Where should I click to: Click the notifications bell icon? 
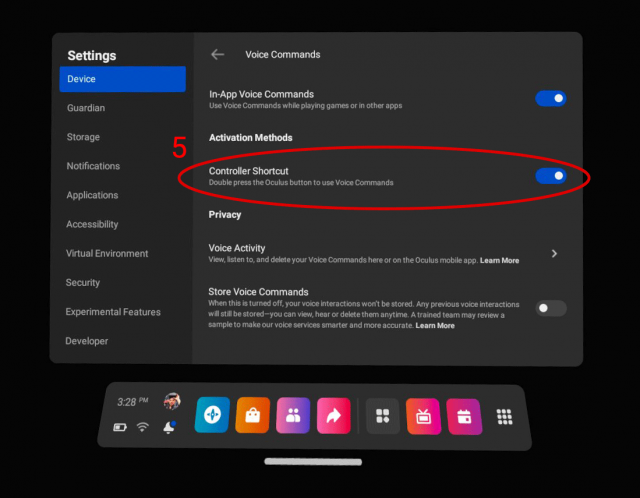170,427
